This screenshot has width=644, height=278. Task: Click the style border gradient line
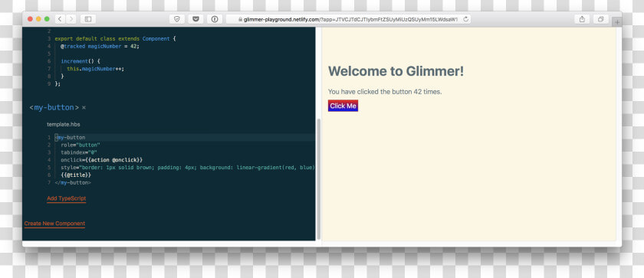tap(188, 167)
